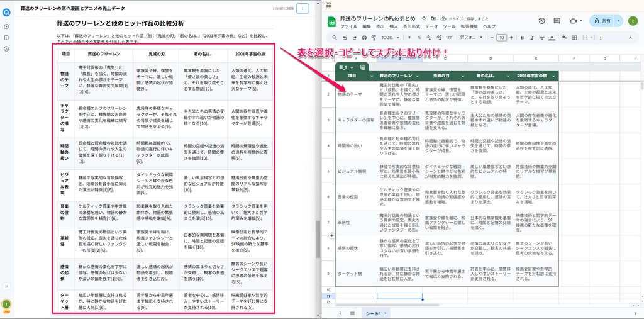Open Google account avatar in Sheets

634,21
